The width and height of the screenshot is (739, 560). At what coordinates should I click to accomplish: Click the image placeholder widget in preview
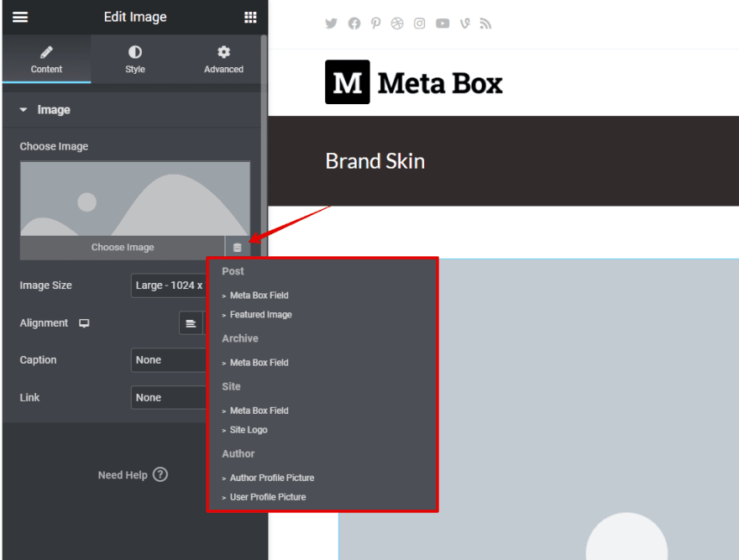pyautogui.click(x=538, y=409)
